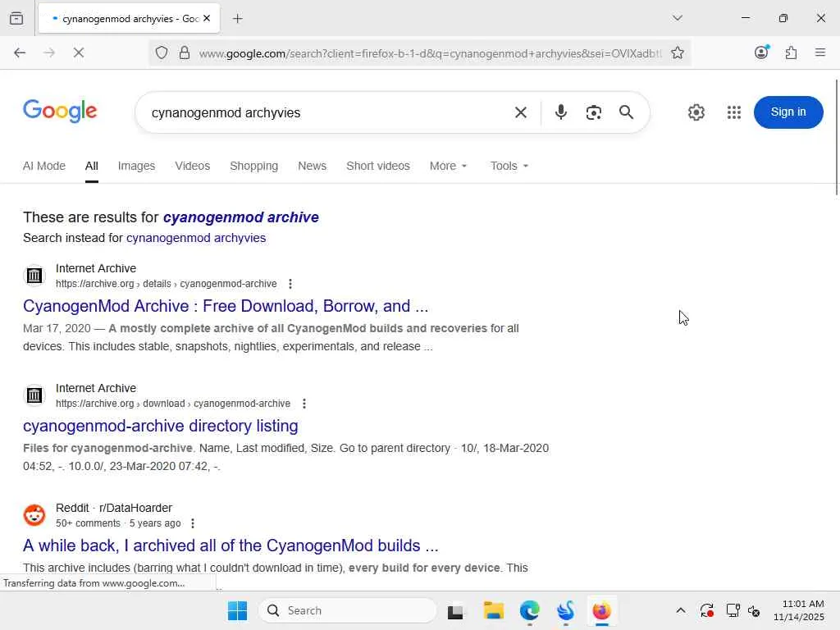This screenshot has height=630, width=840.
Task: Click the r/DataHoarder source text
Action: (135, 508)
